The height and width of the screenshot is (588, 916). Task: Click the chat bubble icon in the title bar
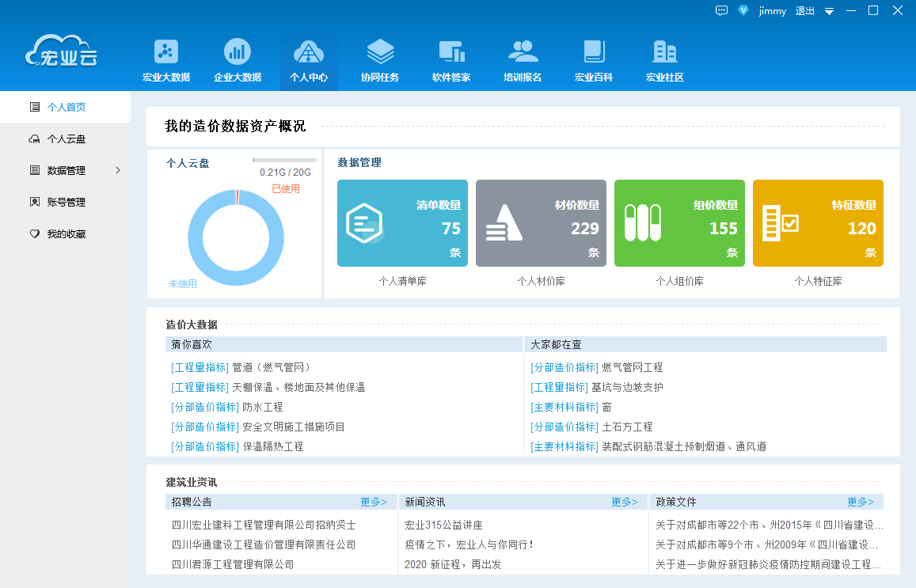coord(721,11)
